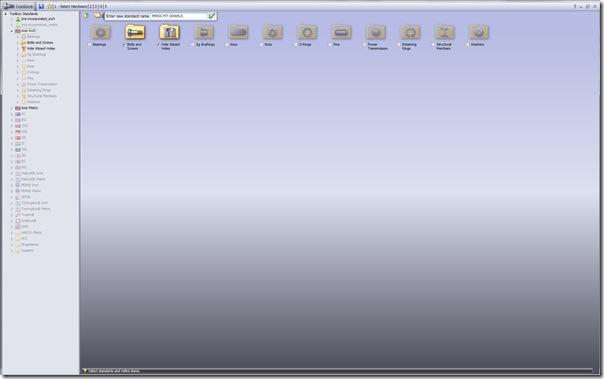Expand the ISO standard node
The width and height of the screenshot is (604, 379).
point(12,149)
